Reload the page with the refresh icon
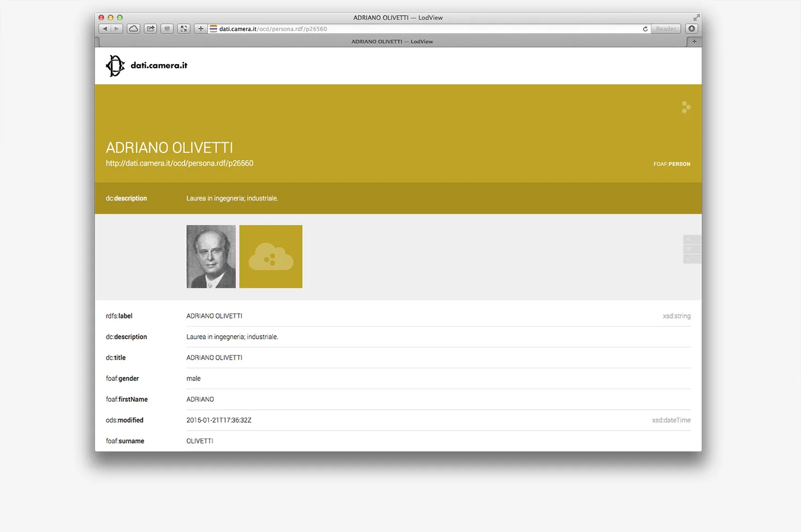Image resolution: width=801 pixels, height=532 pixels. 645,29
